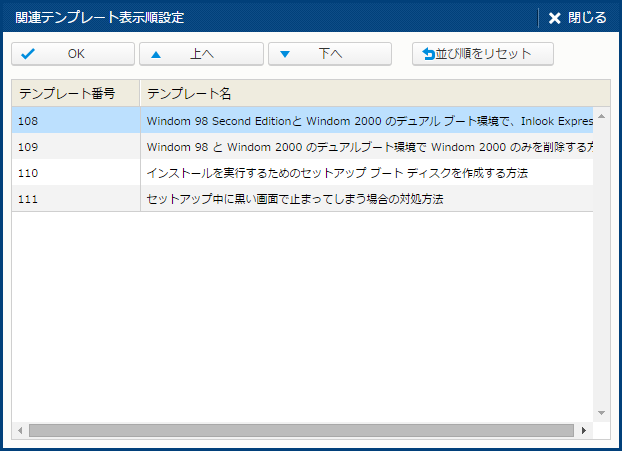Select the template number 110 cell

[x=75, y=173]
